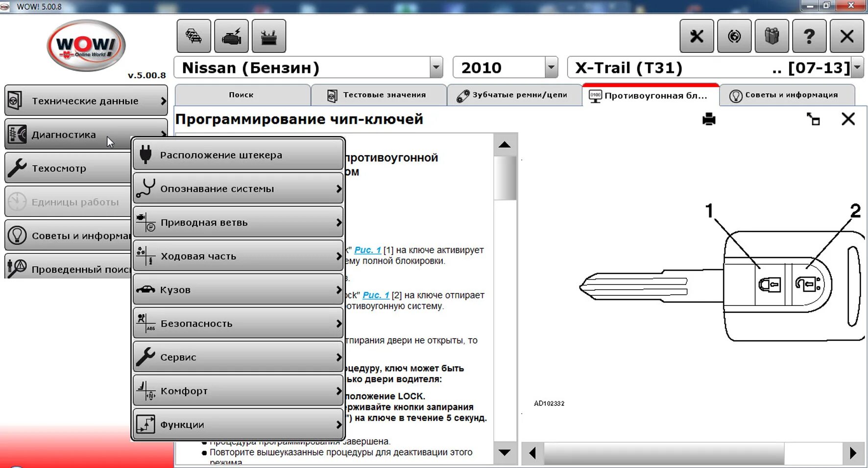Expand the X-Trail (T31) model dropdown
This screenshot has width=868, height=468.
(857, 68)
